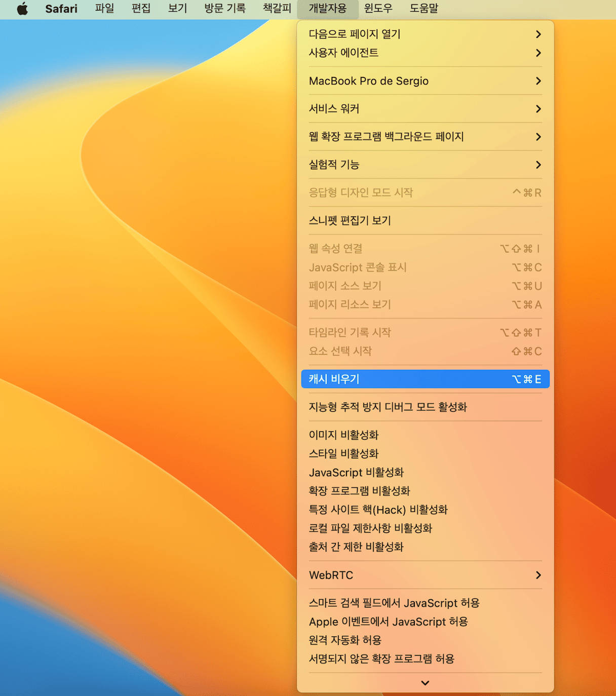
Task: Toggle 확장 프로그램 비활성화 option
Action: (359, 491)
